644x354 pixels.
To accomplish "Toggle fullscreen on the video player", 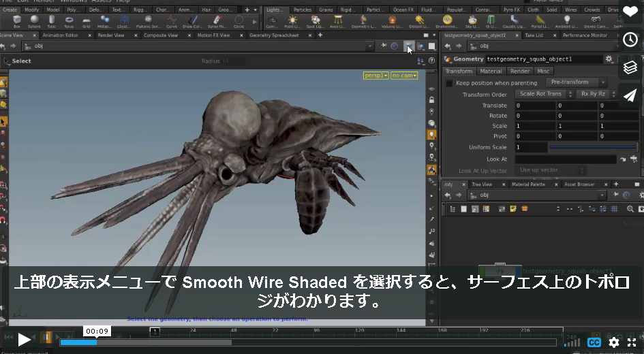I will pos(632,342).
